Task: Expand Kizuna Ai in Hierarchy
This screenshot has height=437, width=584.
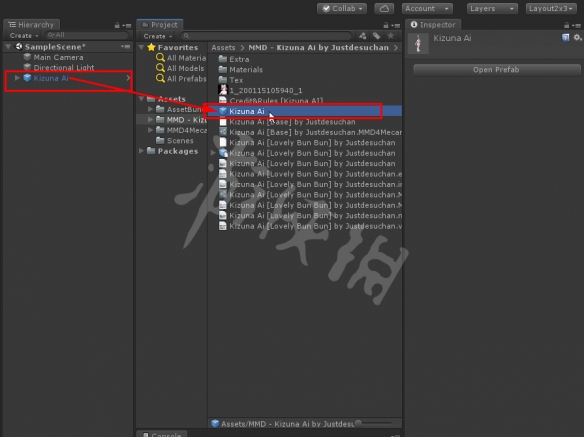Action: point(17,78)
